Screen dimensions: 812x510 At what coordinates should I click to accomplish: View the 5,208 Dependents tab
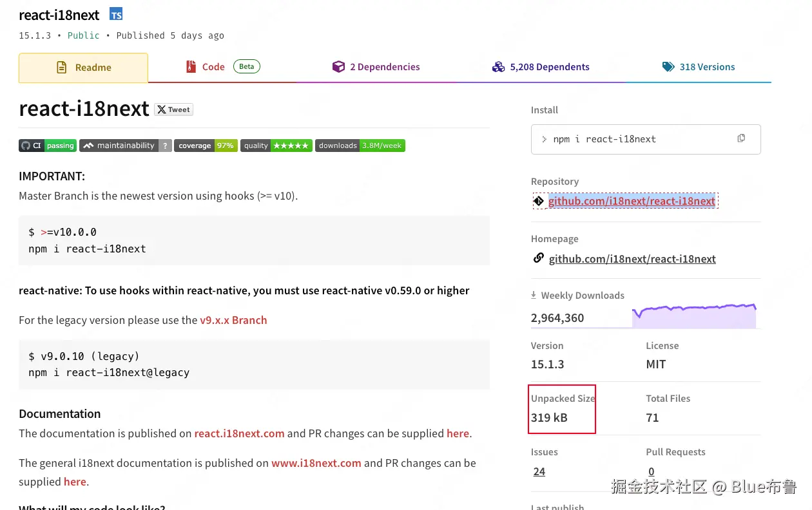[x=540, y=67]
